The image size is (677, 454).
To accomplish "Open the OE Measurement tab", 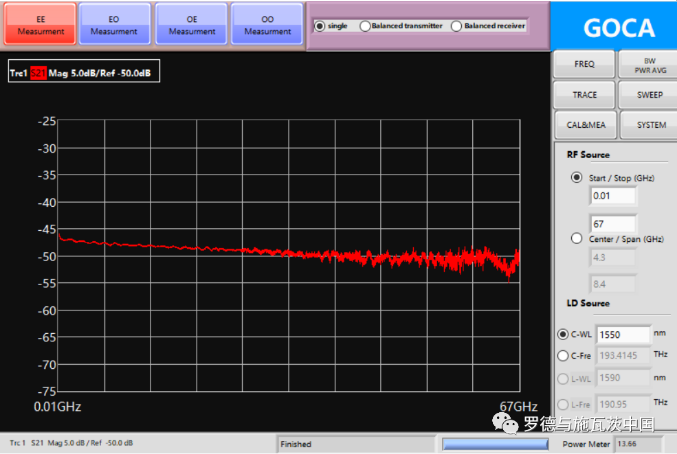I will [x=191, y=25].
